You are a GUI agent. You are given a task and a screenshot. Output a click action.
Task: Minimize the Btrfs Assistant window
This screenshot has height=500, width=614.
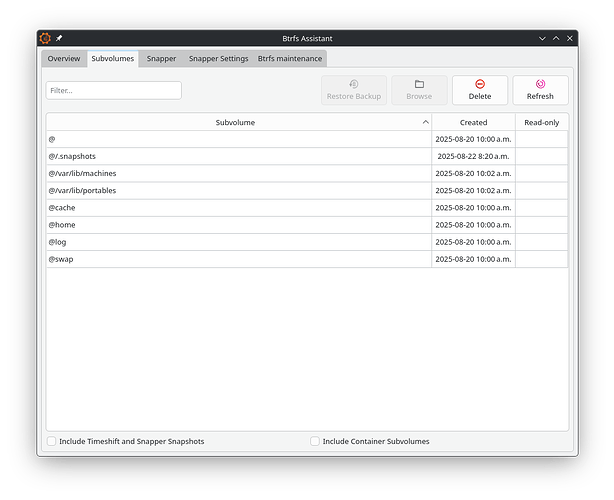pos(542,38)
